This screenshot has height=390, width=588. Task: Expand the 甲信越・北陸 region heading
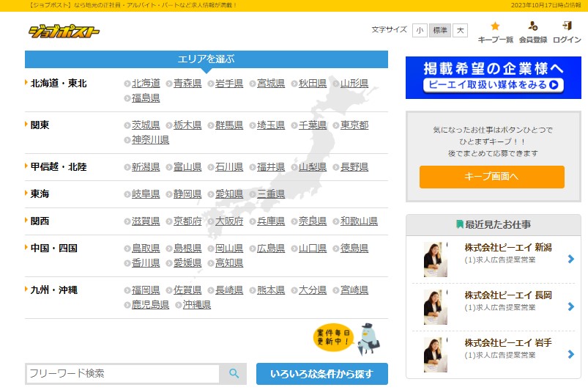pos(59,166)
